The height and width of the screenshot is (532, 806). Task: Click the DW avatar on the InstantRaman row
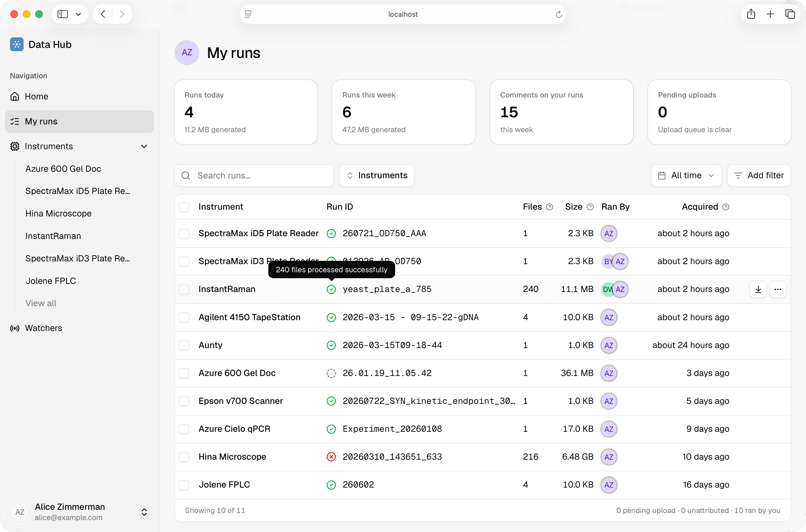coord(607,289)
